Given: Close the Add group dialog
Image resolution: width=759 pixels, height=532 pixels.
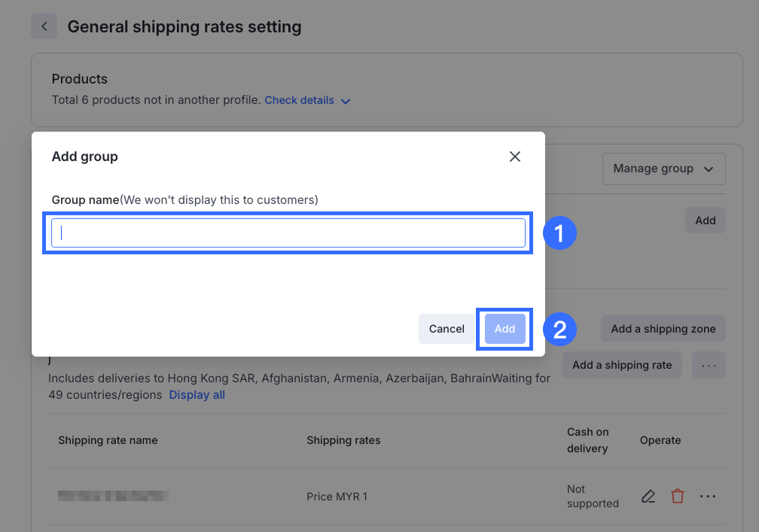Looking at the screenshot, I should (515, 157).
